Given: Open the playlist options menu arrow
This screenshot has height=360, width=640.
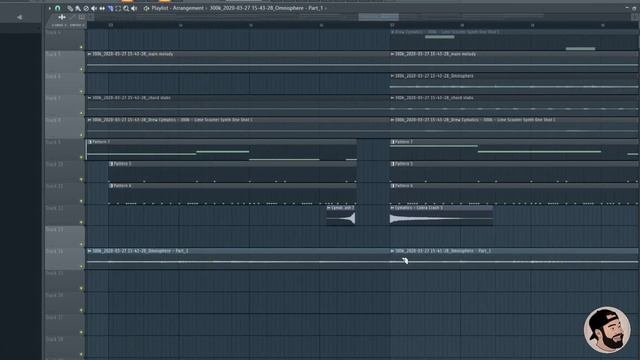Looking at the screenshot, I should 50,8.
